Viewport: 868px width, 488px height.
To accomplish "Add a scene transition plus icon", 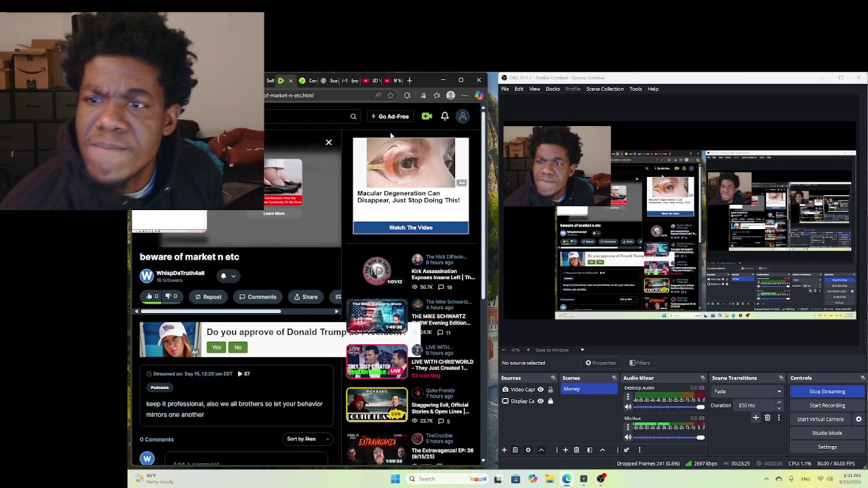I will coord(755,418).
